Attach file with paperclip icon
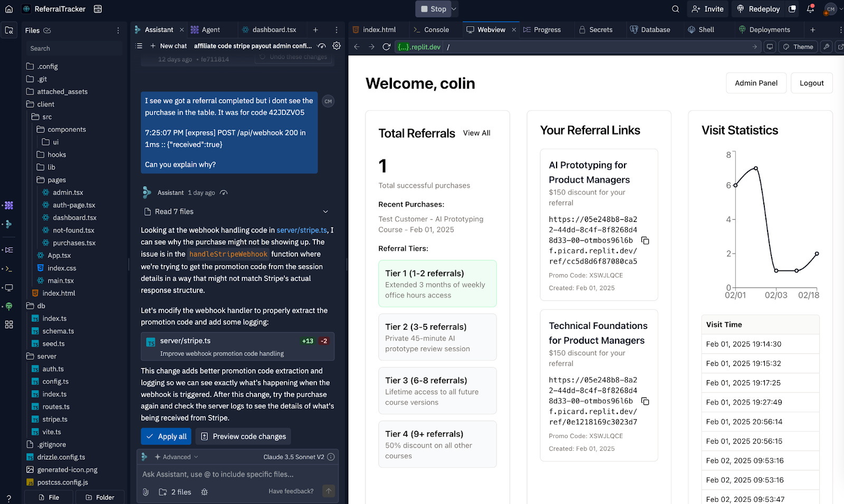The image size is (844, 504). pyautogui.click(x=146, y=492)
